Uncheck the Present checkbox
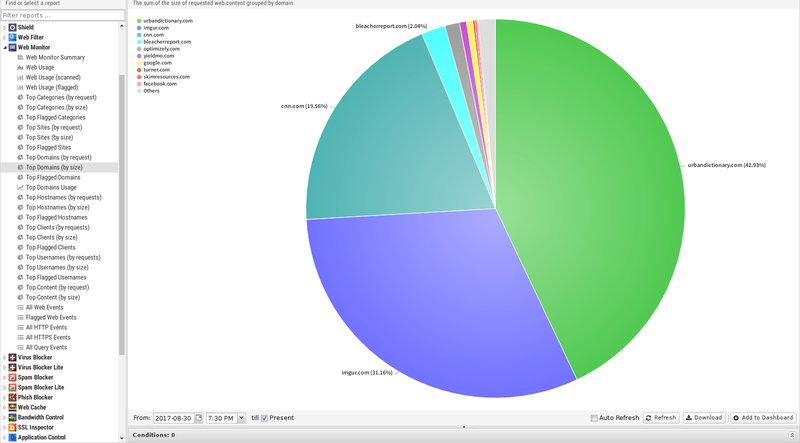 click(264, 417)
